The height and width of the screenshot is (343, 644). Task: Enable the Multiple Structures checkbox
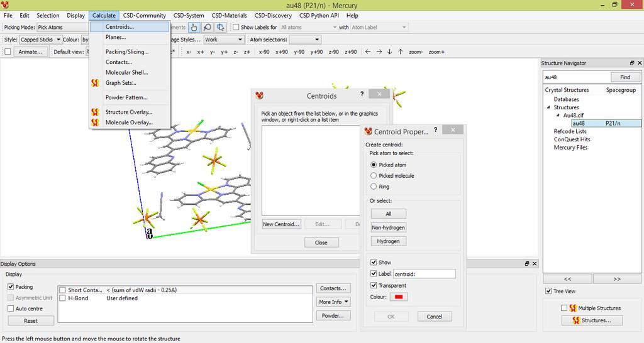564,308
